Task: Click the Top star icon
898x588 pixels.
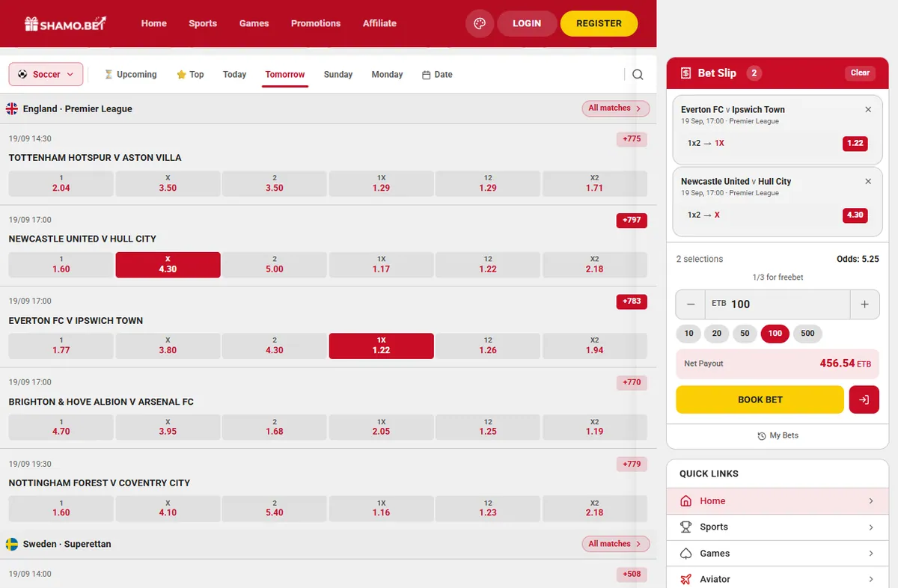Action: click(x=181, y=75)
